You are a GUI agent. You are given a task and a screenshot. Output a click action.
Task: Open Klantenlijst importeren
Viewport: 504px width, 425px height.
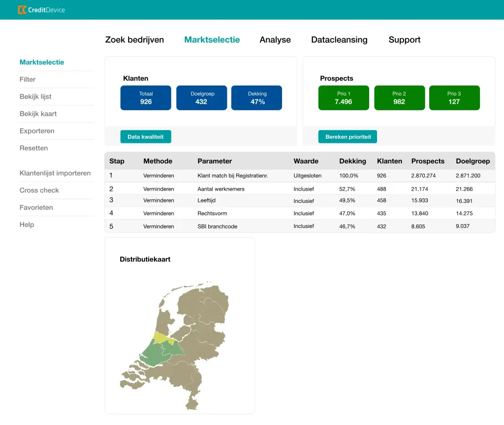point(55,173)
